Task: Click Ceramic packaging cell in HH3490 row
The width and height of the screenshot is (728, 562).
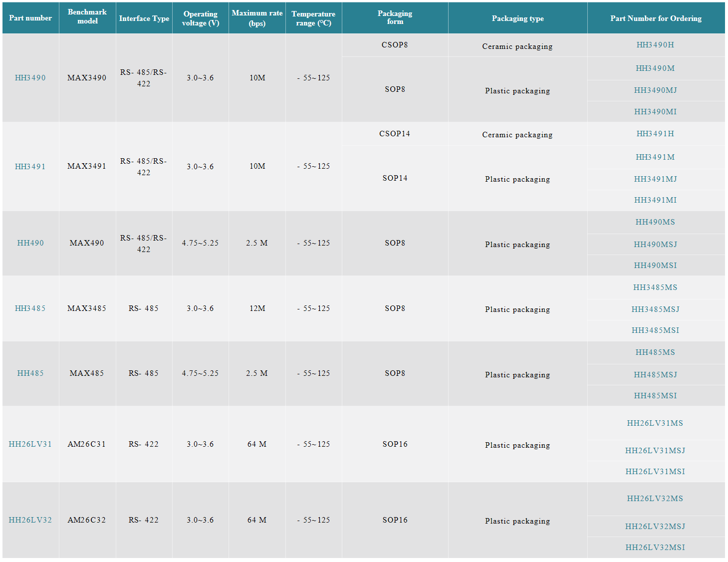Action: click(x=517, y=46)
